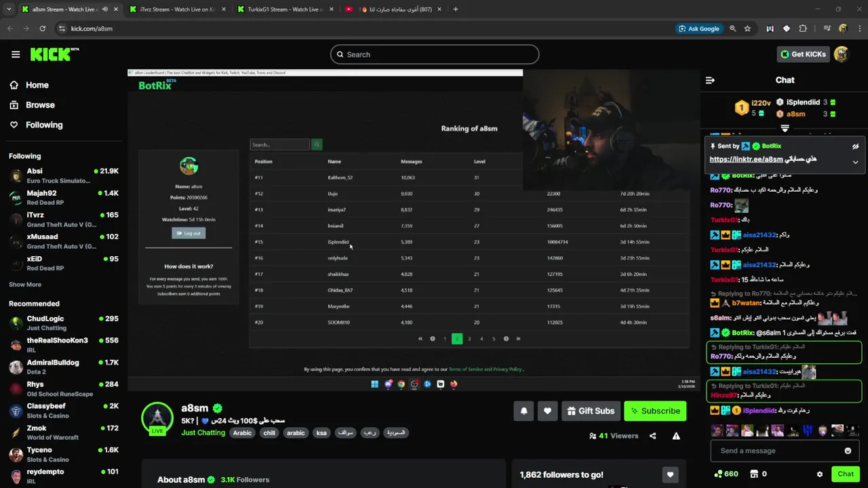Open the linktr.ee/a8sm pinned link
Screen dimensions: 868x488
tap(746, 159)
